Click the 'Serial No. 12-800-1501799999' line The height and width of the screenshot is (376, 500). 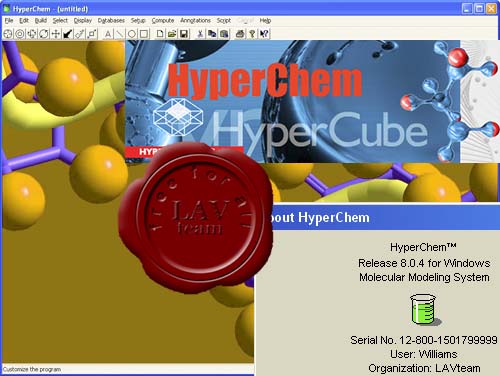[x=424, y=340]
